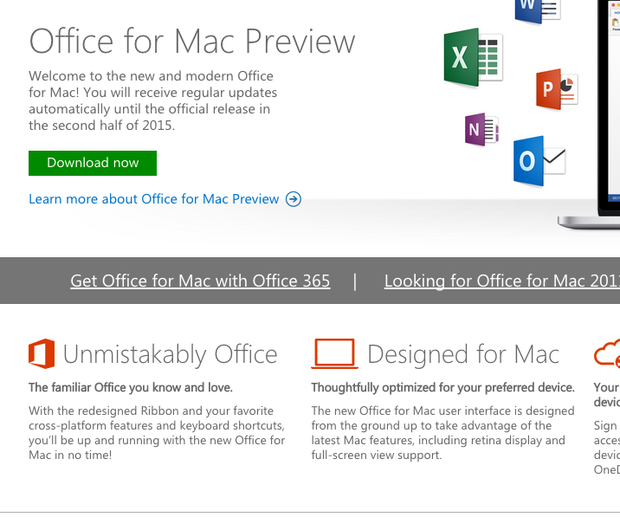Click the Office for Mac Preview heading

[192, 42]
